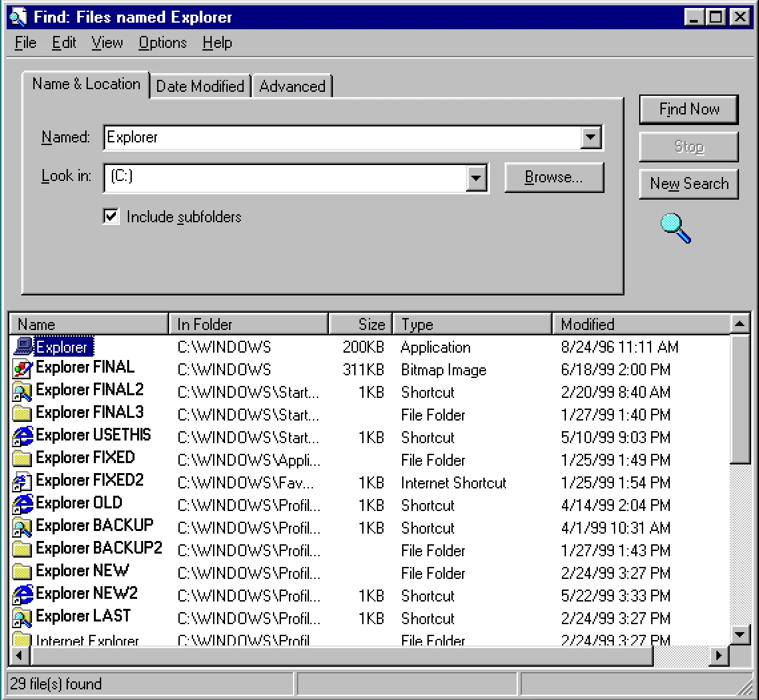The width and height of the screenshot is (759, 700).
Task: Select the Explorer FINAL file name
Action: point(85,367)
